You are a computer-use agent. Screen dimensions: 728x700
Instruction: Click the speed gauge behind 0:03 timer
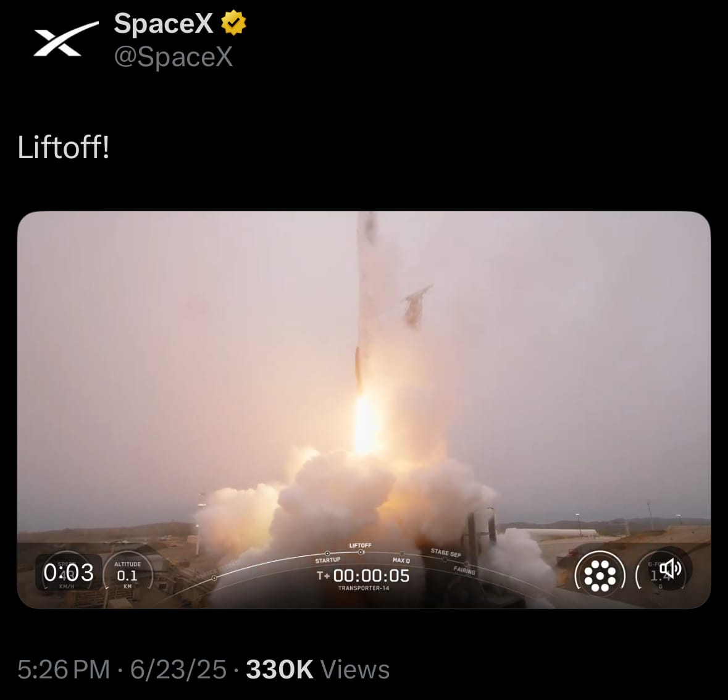tap(68, 572)
